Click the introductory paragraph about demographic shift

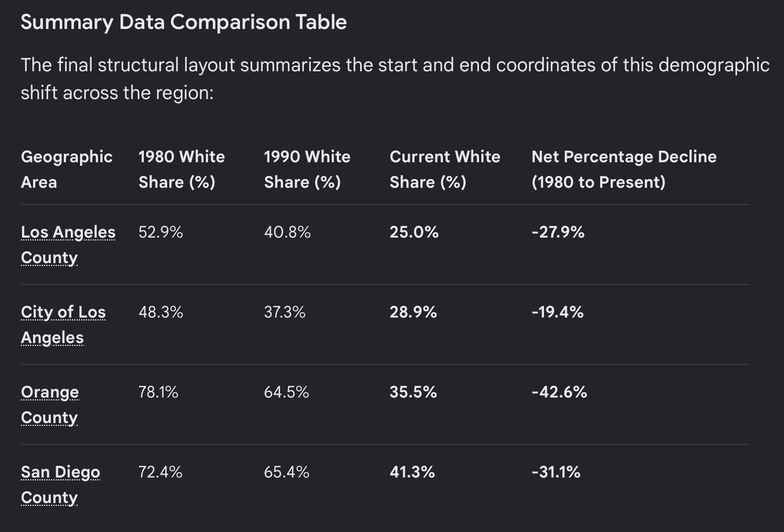[x=395, y=79]
